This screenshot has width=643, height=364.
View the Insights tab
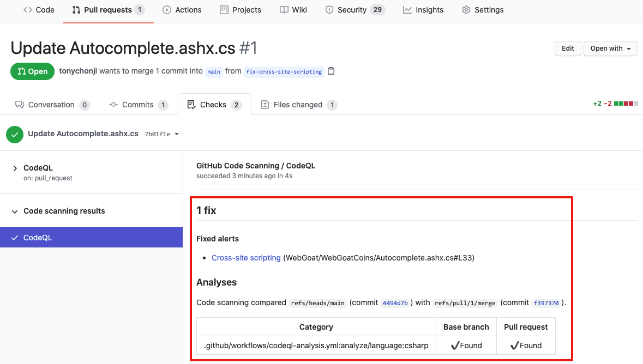pyautogui.click(x=423, y=10)
